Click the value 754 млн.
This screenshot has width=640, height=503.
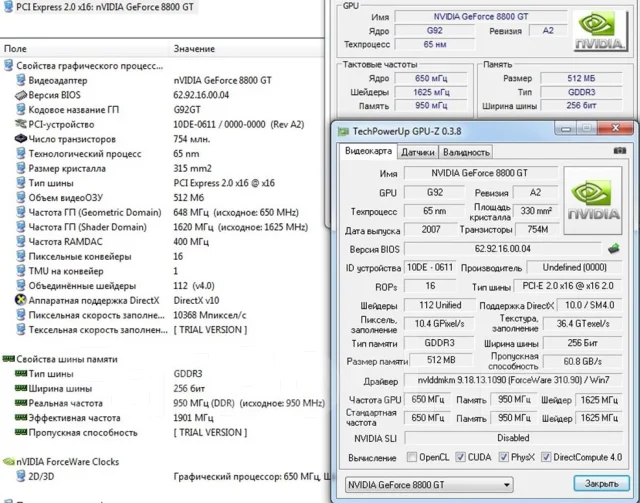pyautogui.click(x=192, y=139)
